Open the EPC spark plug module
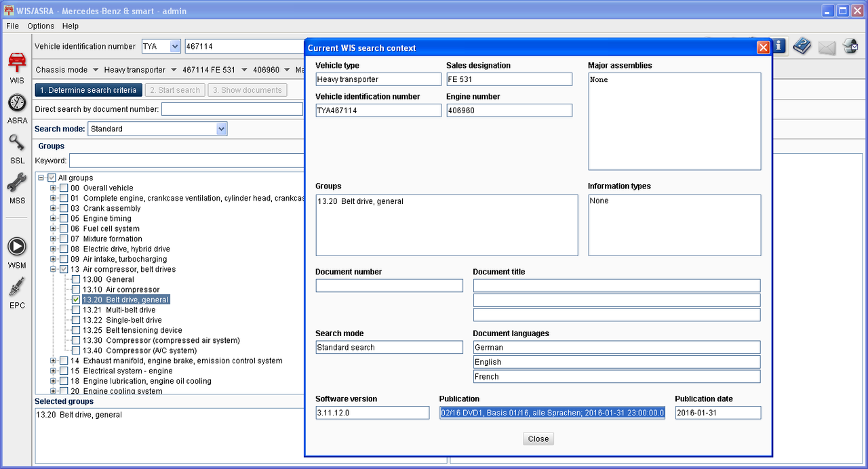 tap(17, 293)
